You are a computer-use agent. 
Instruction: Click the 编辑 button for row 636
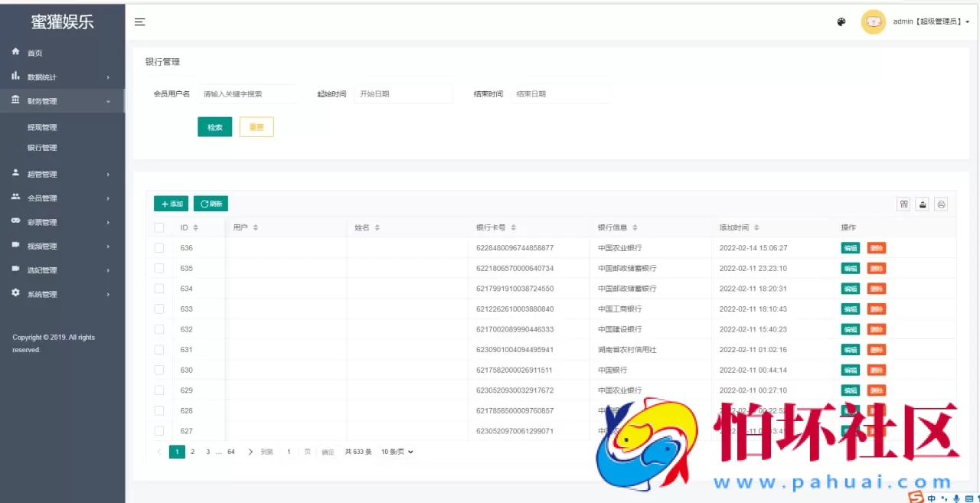(x=850, y=247)
